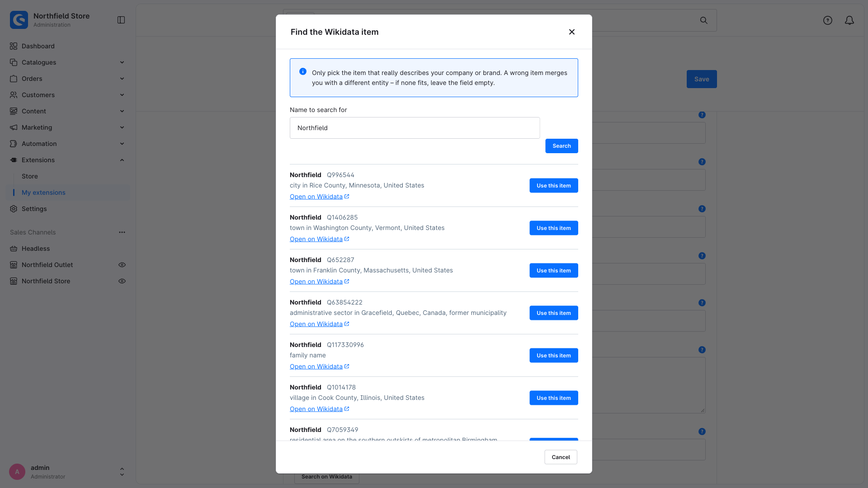
Task: Expand the Catalogues menu chevron
Action: click(x=122, y=62)
